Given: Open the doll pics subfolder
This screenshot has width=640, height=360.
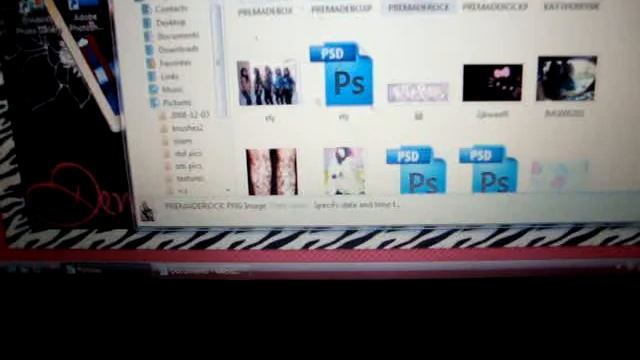Looking at the screenshot, I should (188, 153).
